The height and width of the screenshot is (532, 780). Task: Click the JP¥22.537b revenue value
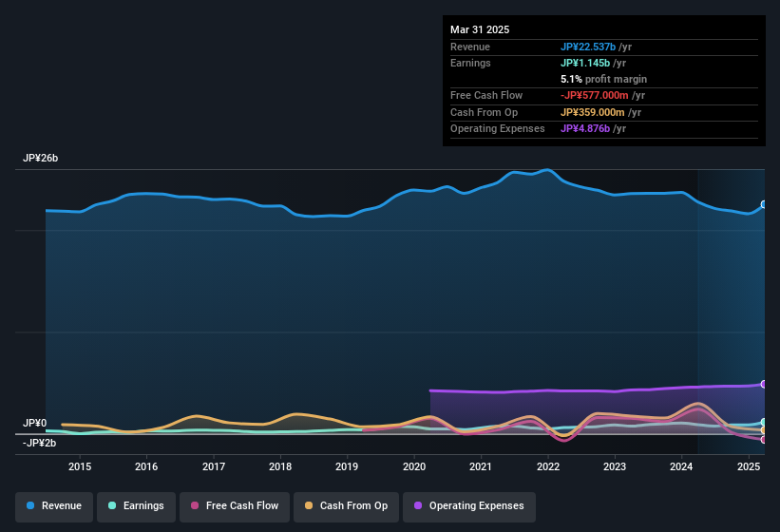coord(588,47)
